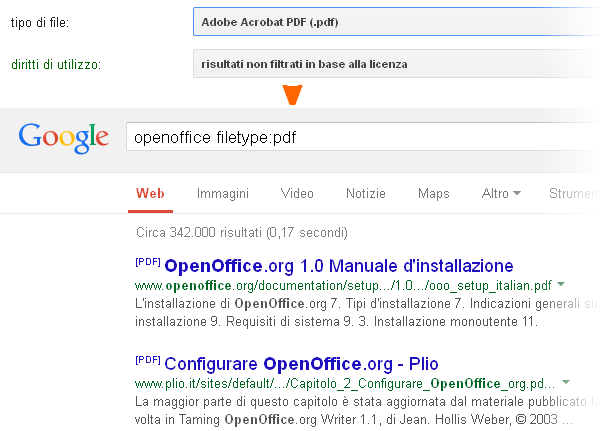The image size is (600, 431).
Task: Click the PDF tag beside the Configurare OpenOffice.org result
Action: pyautogui.click(x=147, y=360)
